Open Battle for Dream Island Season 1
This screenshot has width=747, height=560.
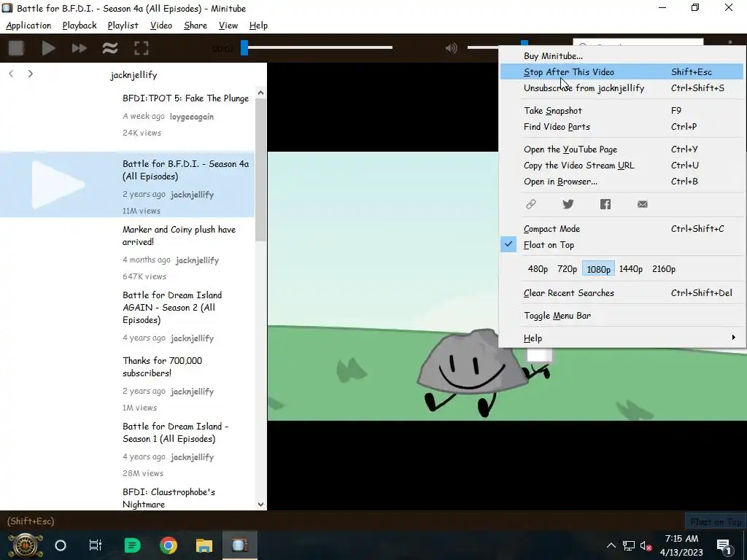point(127,447)
